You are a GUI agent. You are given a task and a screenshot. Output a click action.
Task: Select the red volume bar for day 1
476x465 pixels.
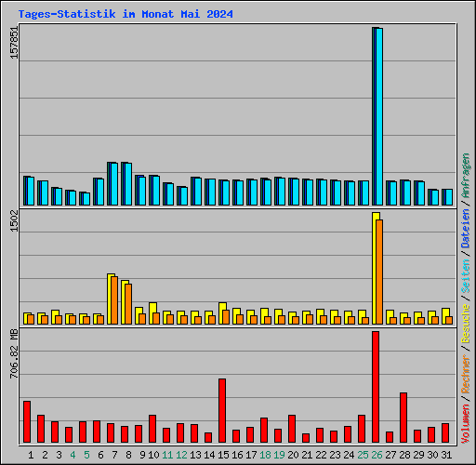click(27, 421)
